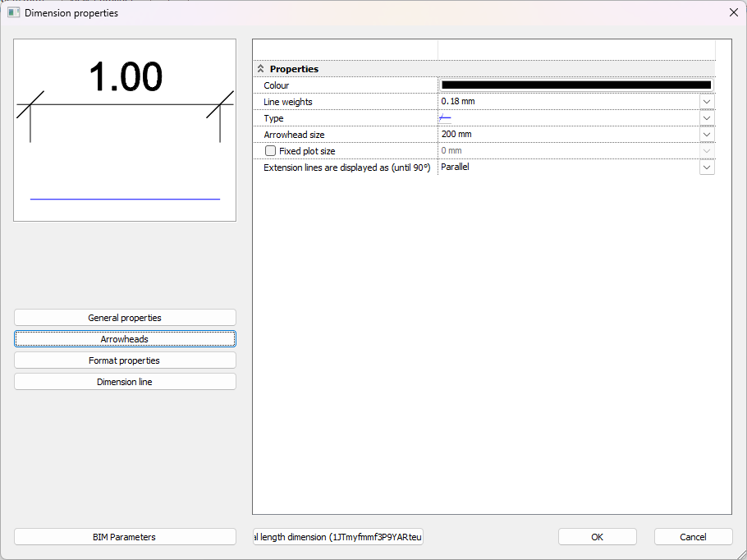The image size is (747, 560).
Task: Go to the Format properties page
Action: click(125, 360)
